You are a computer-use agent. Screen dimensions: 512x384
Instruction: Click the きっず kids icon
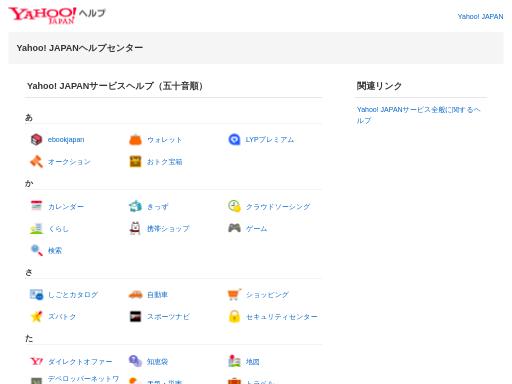(x=135, y=206)
